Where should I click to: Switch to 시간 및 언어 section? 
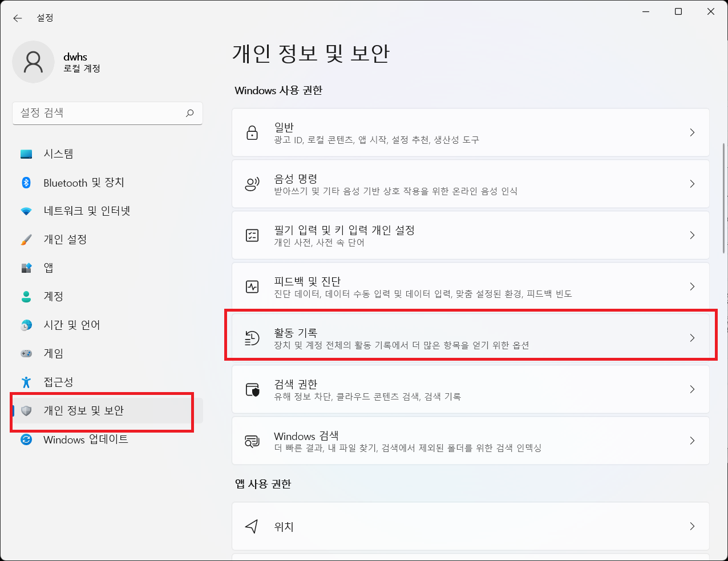point(107,325)
